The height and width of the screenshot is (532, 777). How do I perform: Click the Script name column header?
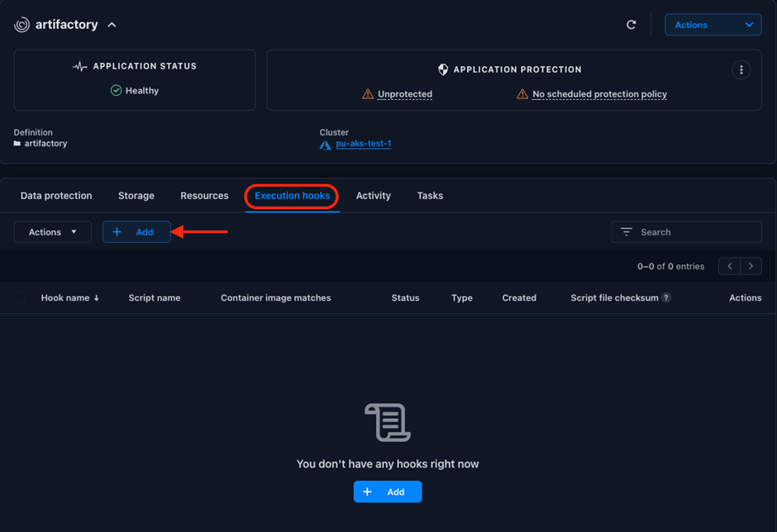click(155, 297)
